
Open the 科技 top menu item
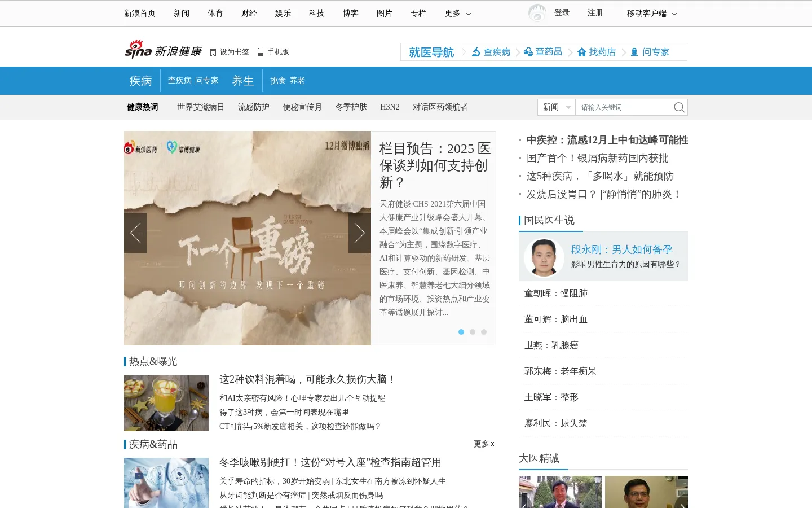(317, 13)
